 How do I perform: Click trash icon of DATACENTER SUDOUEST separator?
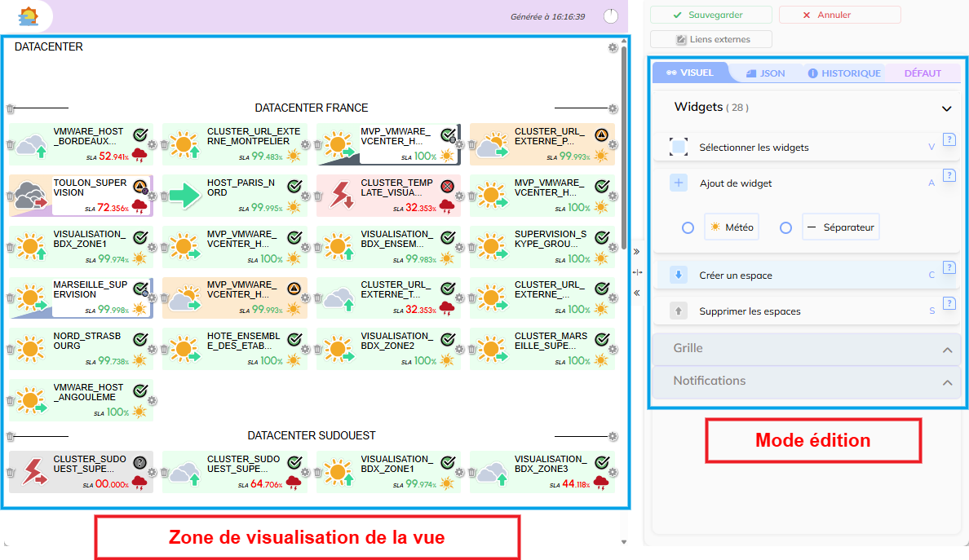point(11,436)
